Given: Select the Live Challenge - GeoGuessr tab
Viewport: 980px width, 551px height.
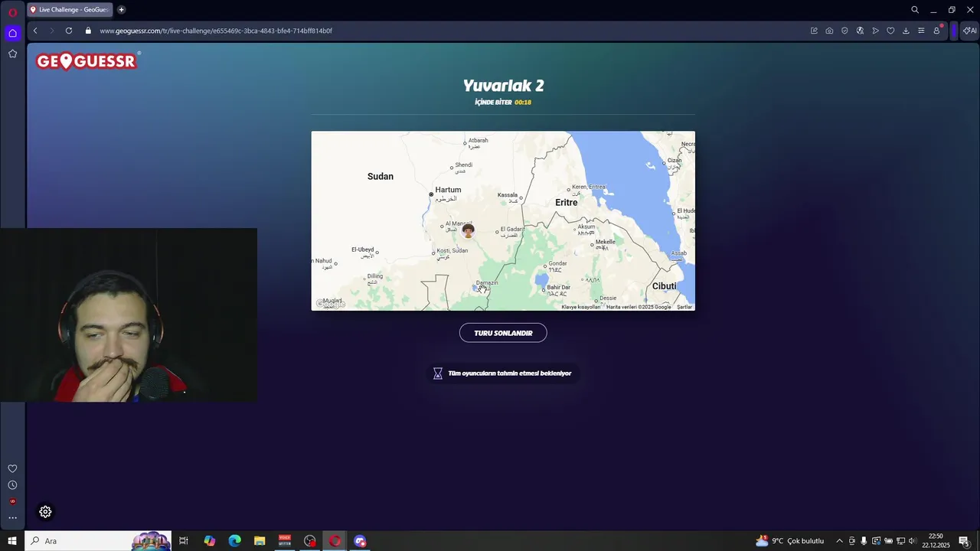Looking at the screenshot, I should coord(69,10).
